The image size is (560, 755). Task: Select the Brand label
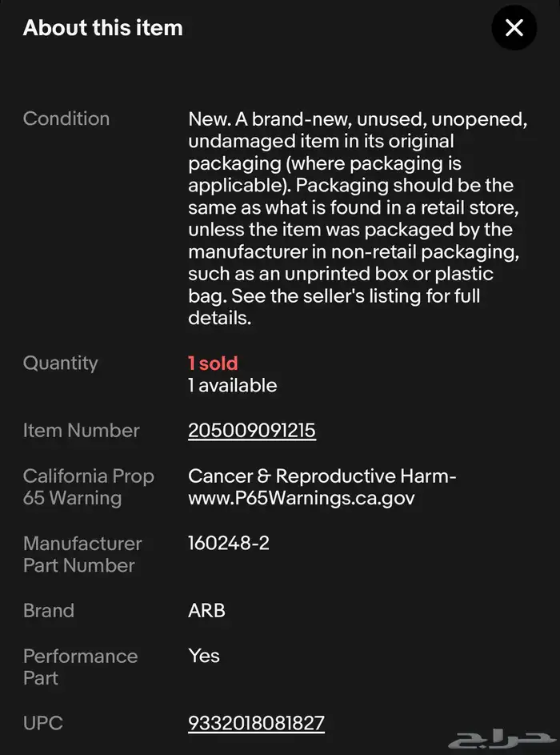coord(49,611)
